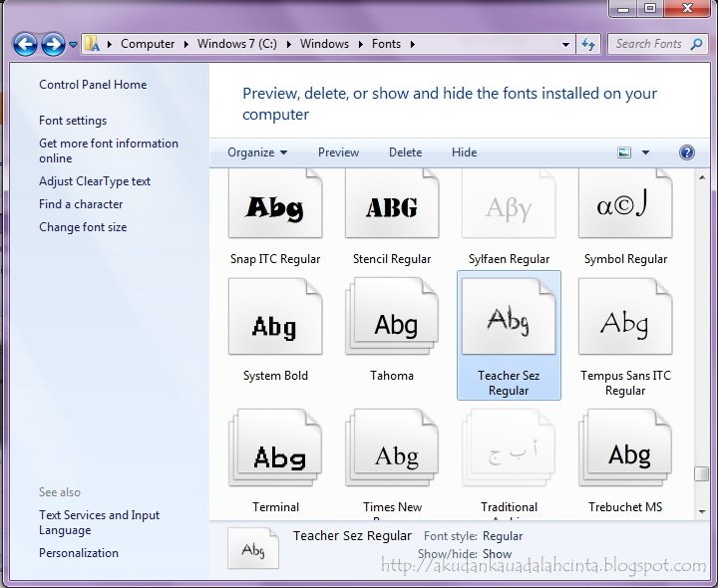Hide the selected font with Hide

464,152
